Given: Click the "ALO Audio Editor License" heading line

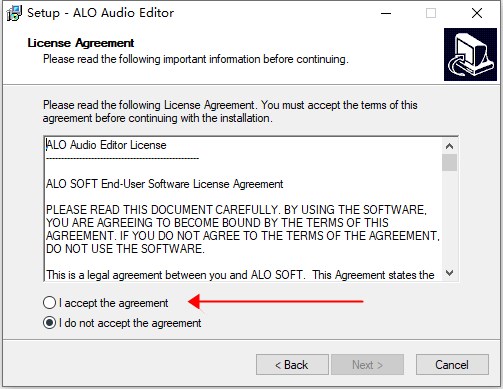Looking at the screenshot, I should pos(106,145).
